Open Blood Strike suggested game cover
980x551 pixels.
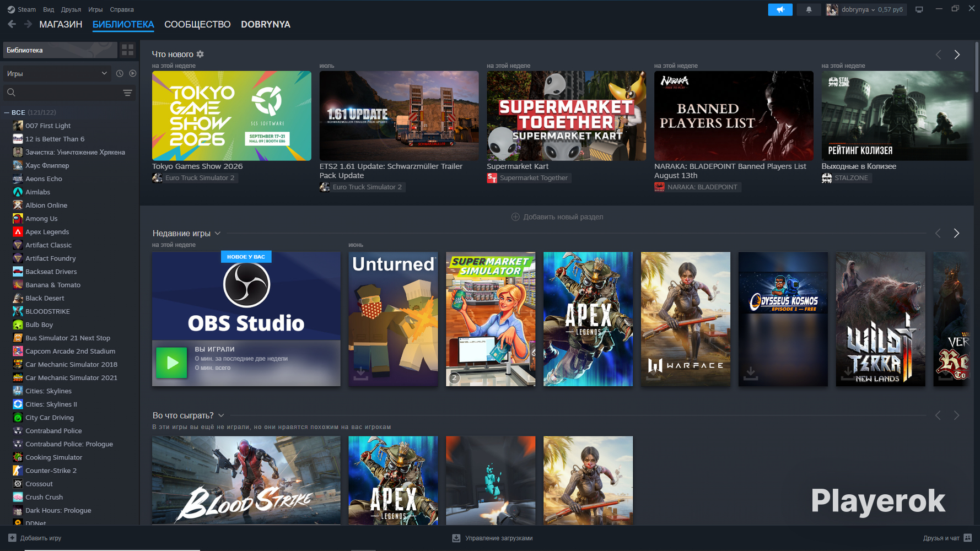tap(246, 480)
